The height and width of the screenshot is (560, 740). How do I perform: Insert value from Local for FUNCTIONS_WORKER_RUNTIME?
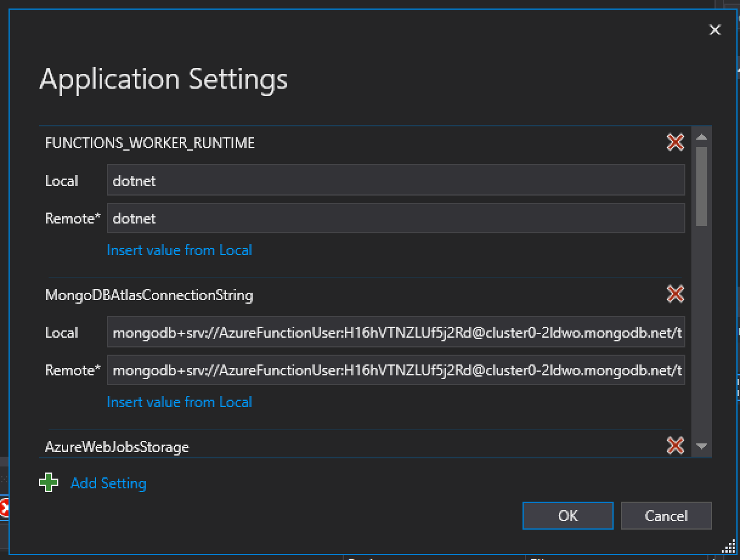coord(179,250)
